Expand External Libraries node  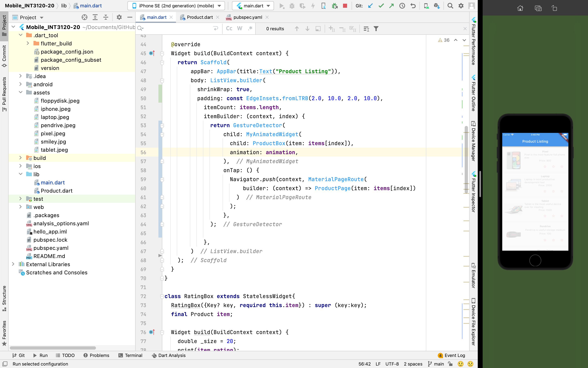[x=13, y=264]
